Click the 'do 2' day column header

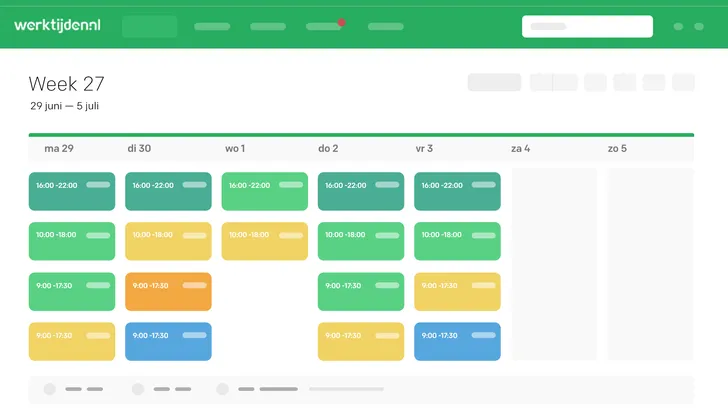click(x=328, y=148)
